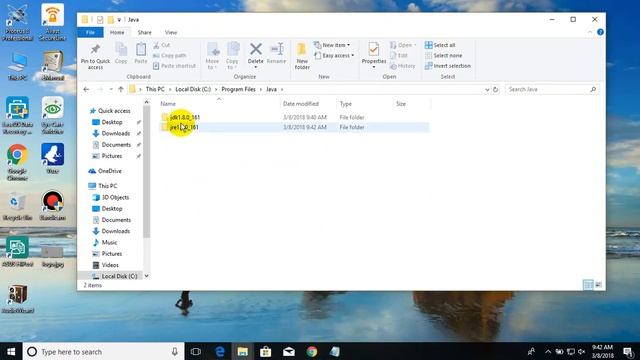Click the Cut command
Screen dimensions: 640x360
tap(162, 45)
